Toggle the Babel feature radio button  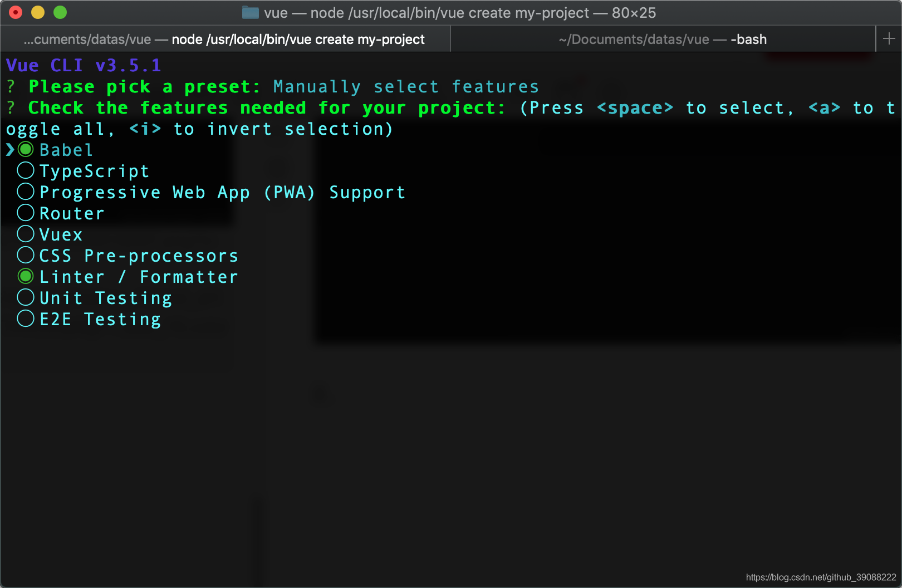[x=26, y=149]
